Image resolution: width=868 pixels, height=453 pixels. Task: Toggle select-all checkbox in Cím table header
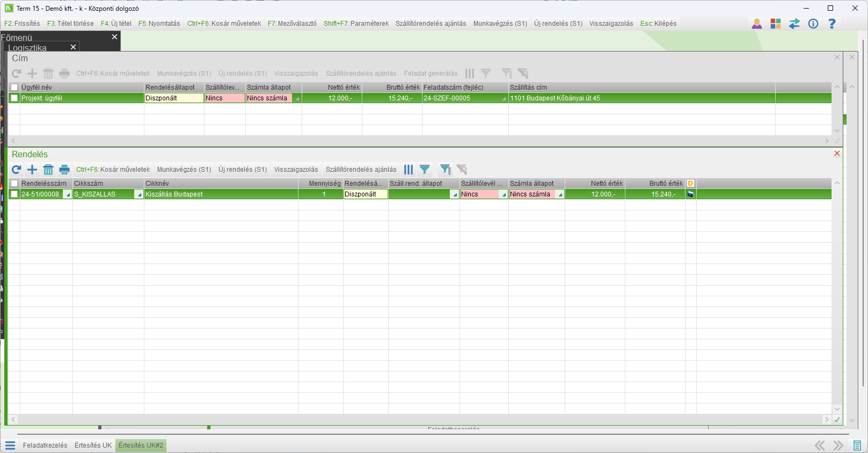(14, 87)
